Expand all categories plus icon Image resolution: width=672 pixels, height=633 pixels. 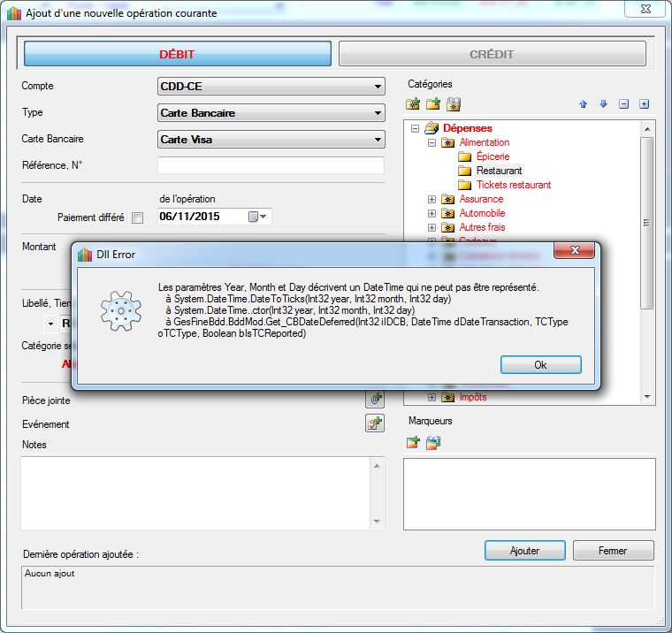644,103
